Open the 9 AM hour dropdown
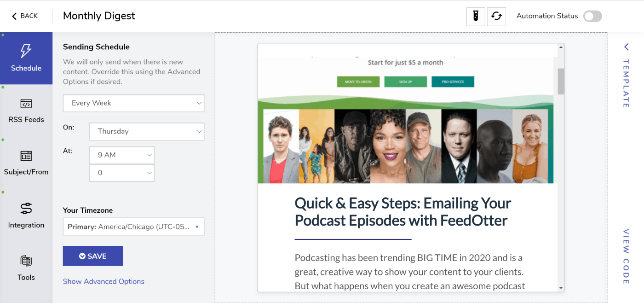 (x=121, y=155)
